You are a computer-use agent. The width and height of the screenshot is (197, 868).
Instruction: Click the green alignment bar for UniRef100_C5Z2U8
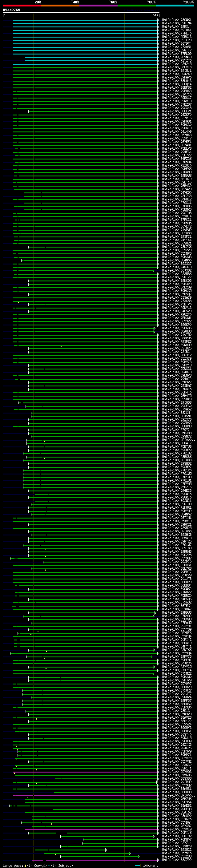(100, 857)
